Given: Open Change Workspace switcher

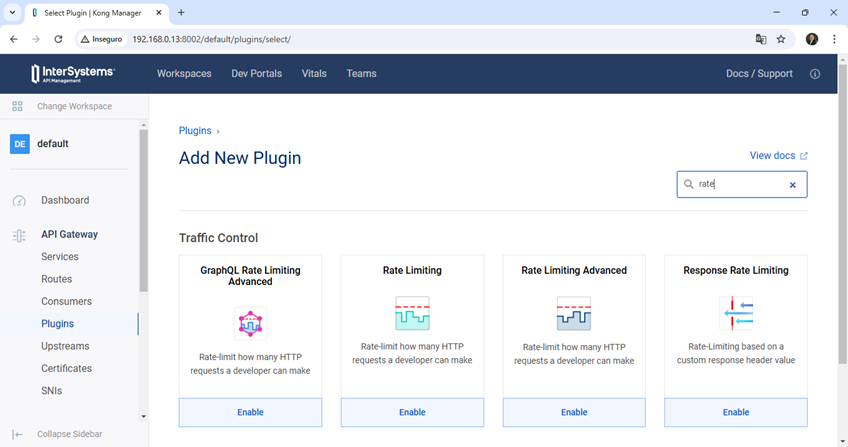Looking at the screenshot, I should [x=73, y=106].
